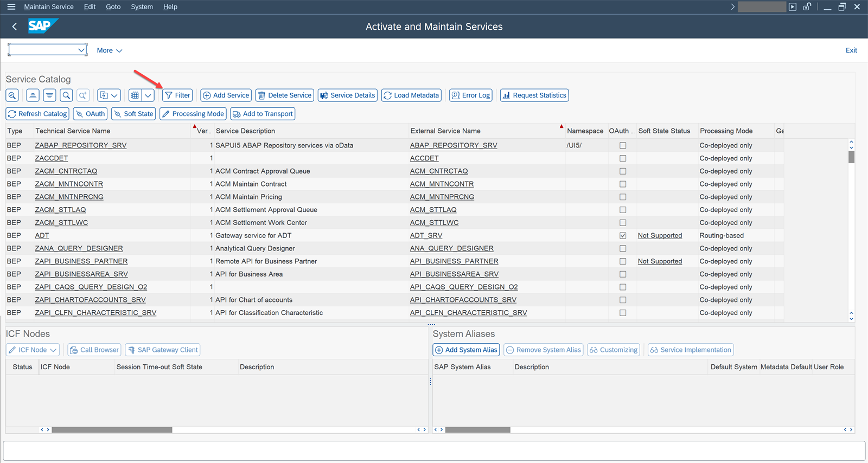Click the Technical Service Name column header
Image resolution: width=868 pixels, height=463 pixels.
[73, 131]
